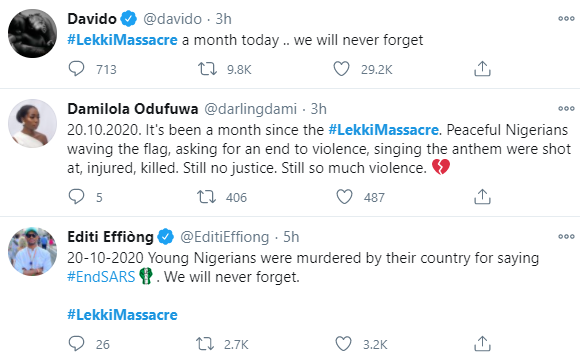
Task: Open the #EndSARS hashtag link
Action: tap(101, 277)
